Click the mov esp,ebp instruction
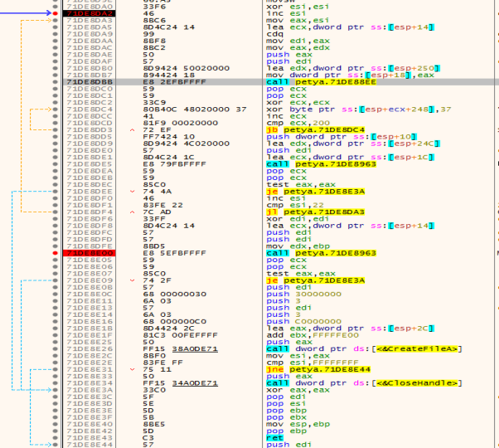The width and height of the screenshot is (499, 448). tap(298, 424)
